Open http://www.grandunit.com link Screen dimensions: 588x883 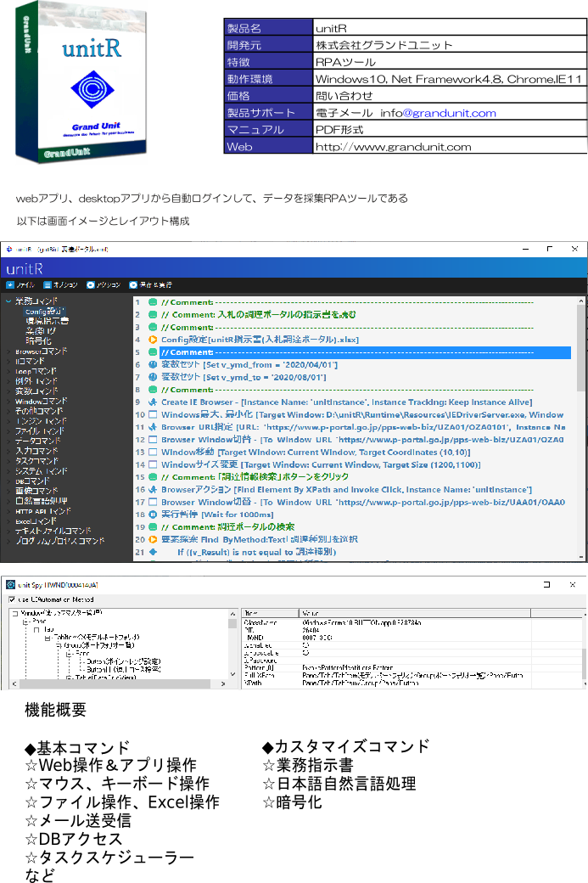(394, 147)
